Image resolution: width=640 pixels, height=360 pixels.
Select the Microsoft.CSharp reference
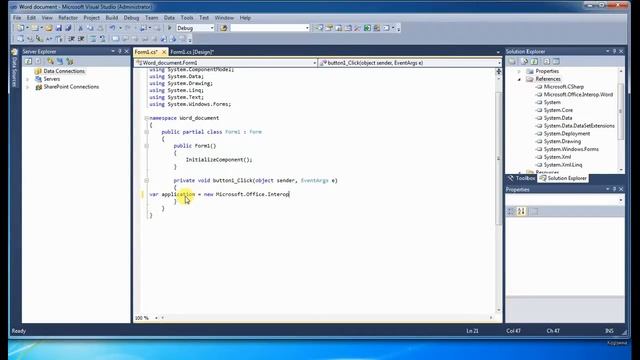click(x=564, y=87)
